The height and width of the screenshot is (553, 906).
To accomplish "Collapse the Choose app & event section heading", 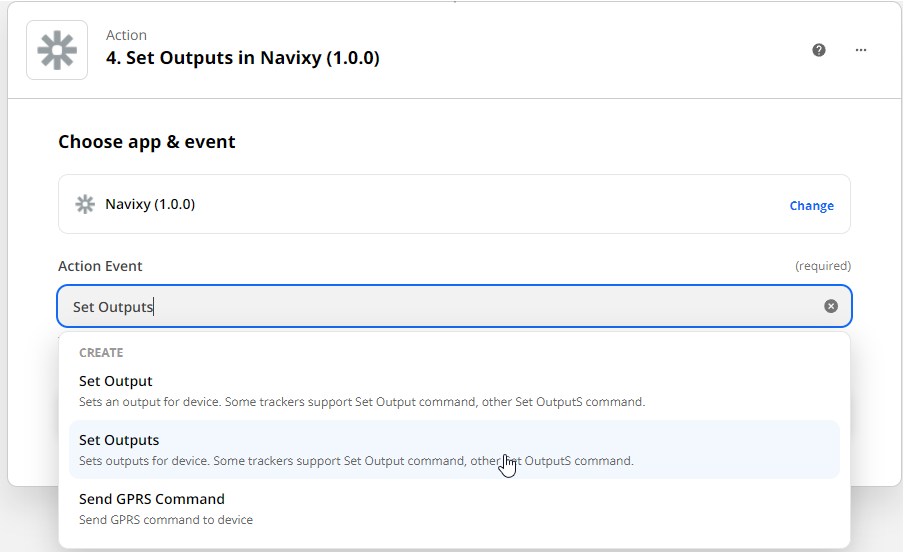I will (147, 142).
